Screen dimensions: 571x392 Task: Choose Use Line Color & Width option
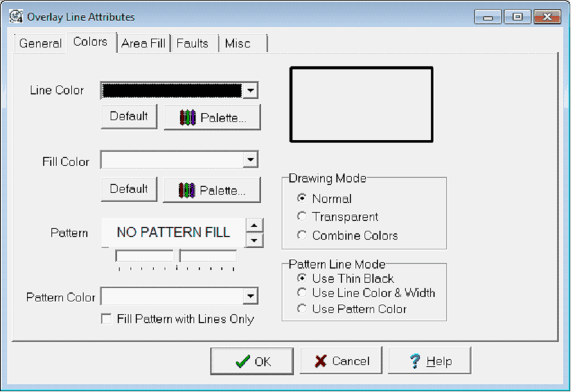pyautogui.click(x=302, y=293)
